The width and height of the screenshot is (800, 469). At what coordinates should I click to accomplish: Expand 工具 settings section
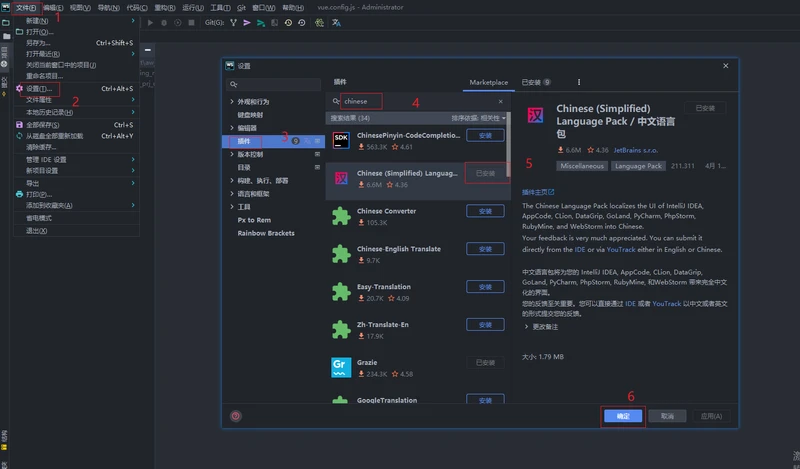[x=232, y=207]
